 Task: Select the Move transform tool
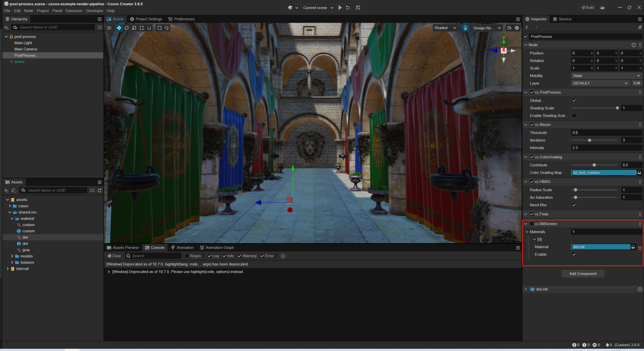coord(119,28)
